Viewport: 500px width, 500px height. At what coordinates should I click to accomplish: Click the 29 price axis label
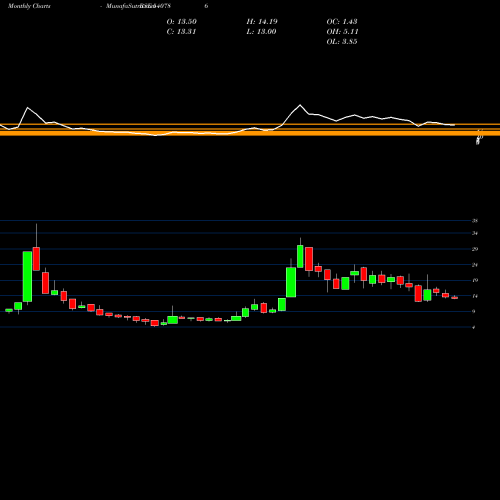(475, 249)
